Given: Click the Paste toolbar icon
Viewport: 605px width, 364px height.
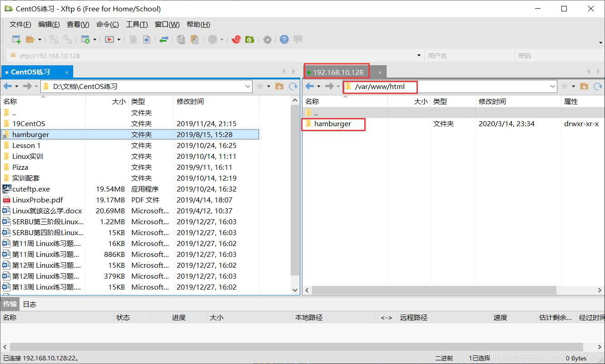Looking at the screenshot, I should click(194, 39).
